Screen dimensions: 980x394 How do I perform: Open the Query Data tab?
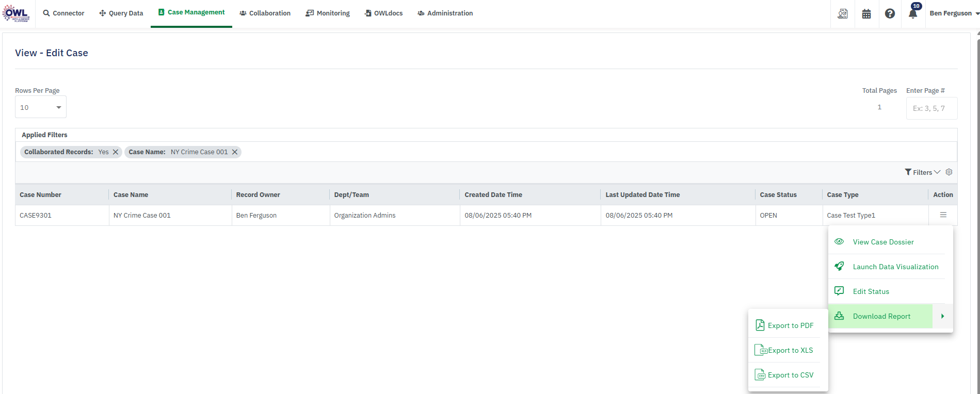click(x=121, y=13)
